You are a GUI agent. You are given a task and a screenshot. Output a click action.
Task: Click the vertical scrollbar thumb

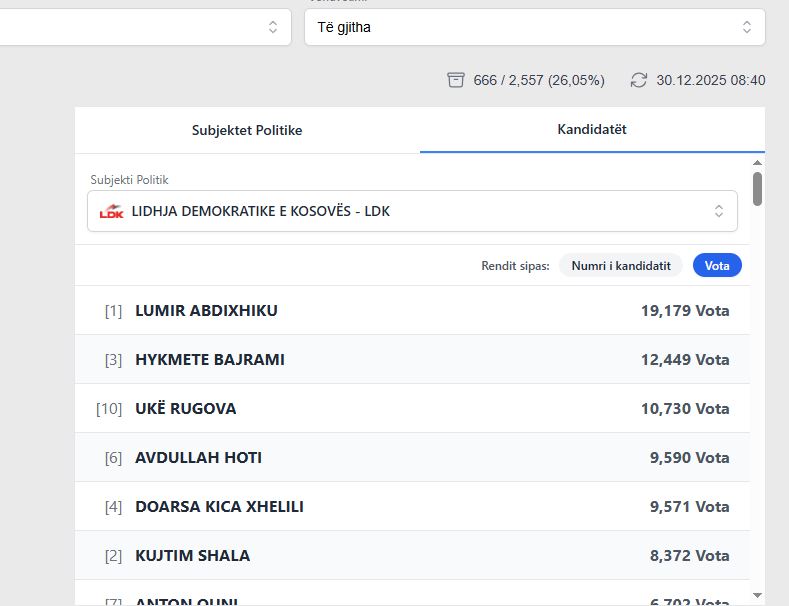click(x=757, y=188)
